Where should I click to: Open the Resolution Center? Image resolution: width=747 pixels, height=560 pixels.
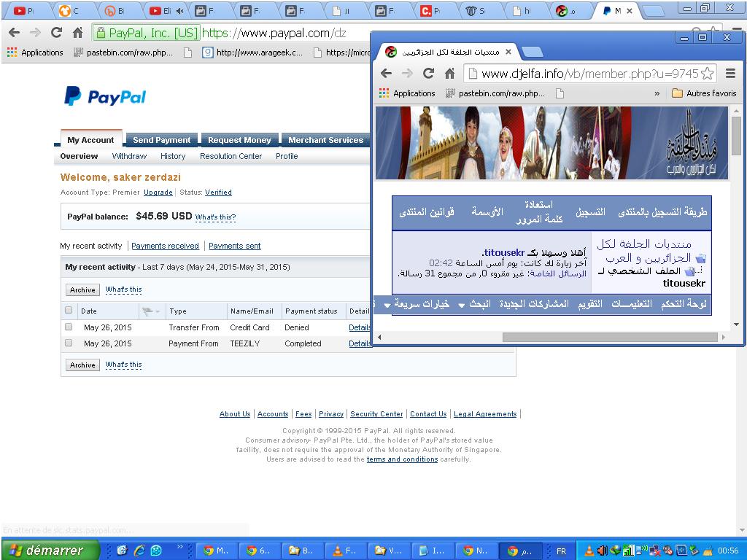pyautogui.click(x=231, y=156)
